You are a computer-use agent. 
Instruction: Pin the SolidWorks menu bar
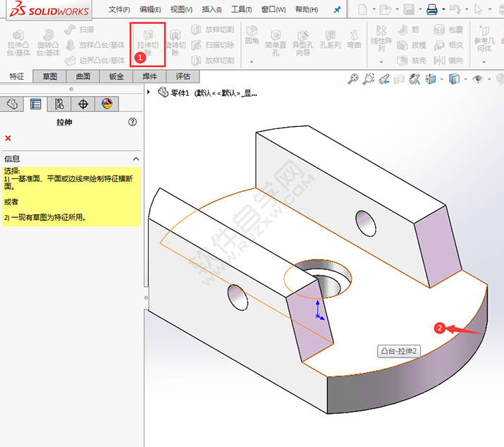[x=337, y=10]
